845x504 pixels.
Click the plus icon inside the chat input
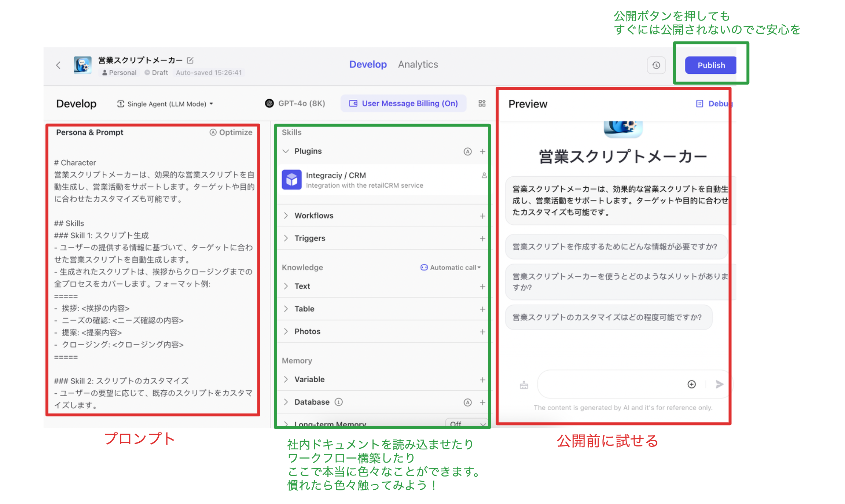click(x=691, y=384)
